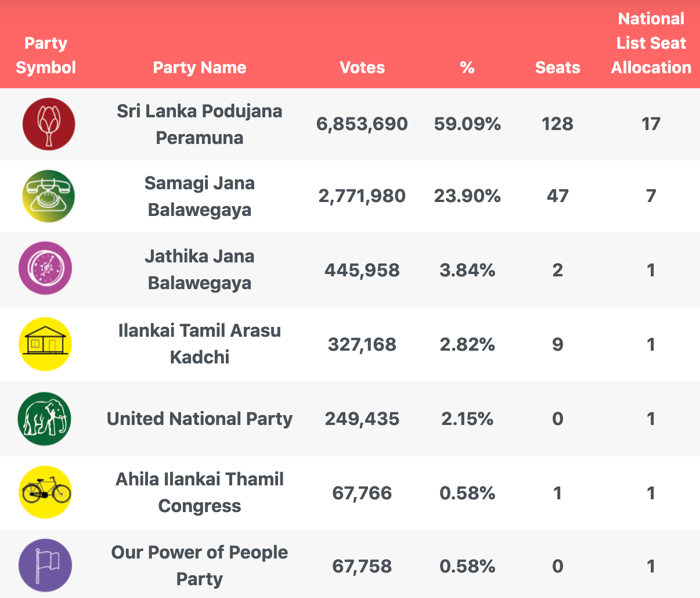Click the Party Symbol column header
Image resolution: width=700 pixels, height=598 pixels.
(x=46, y=55)
